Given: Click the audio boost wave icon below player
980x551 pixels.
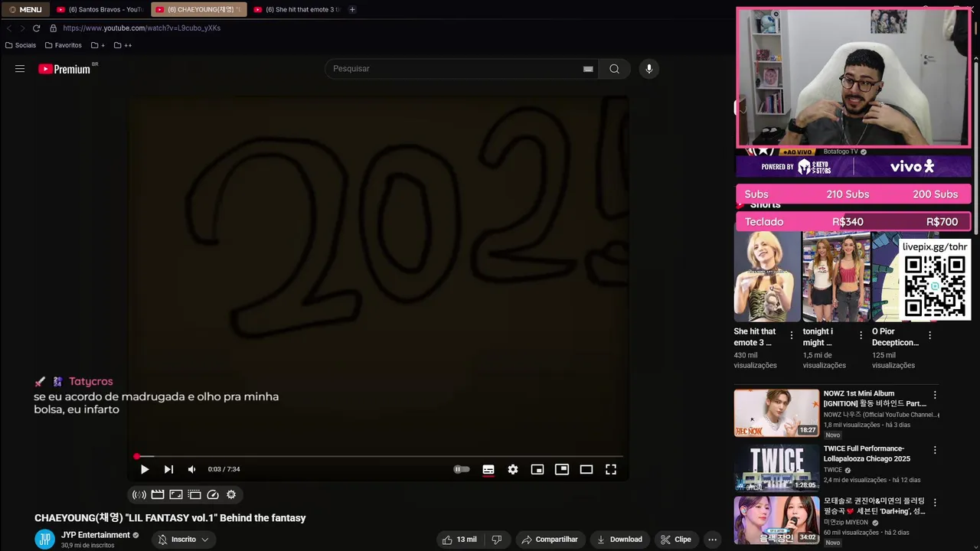Looking at the screenshot, I should pyautogui.click(x=139, y=494).
